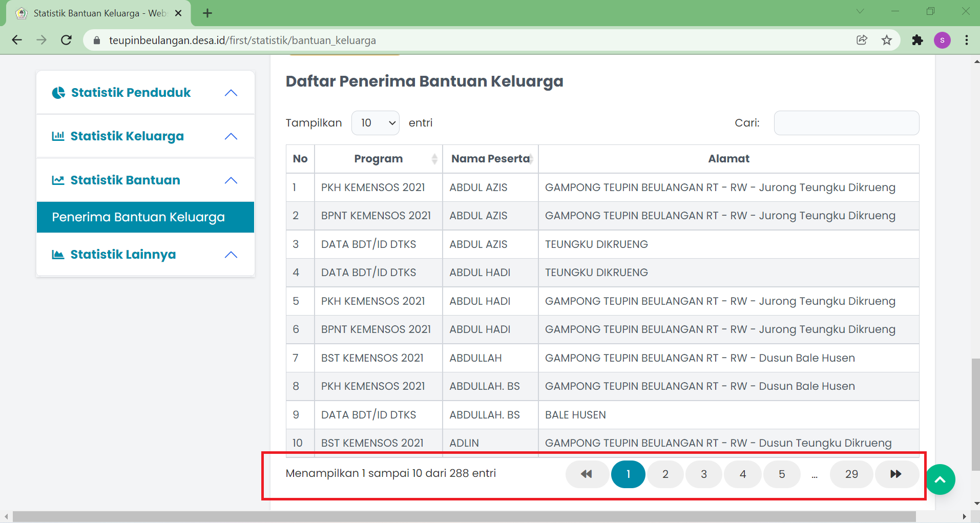Open the purple profile avatar

pos(942,40)
